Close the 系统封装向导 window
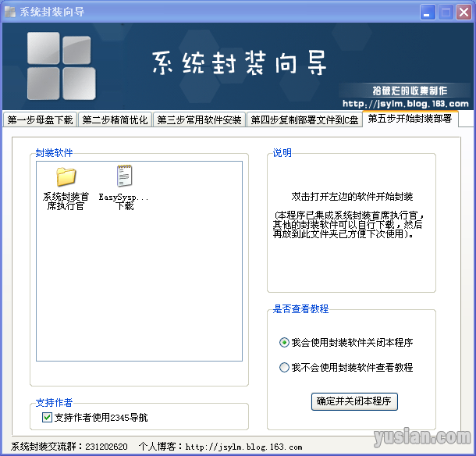 coord(463,12)
